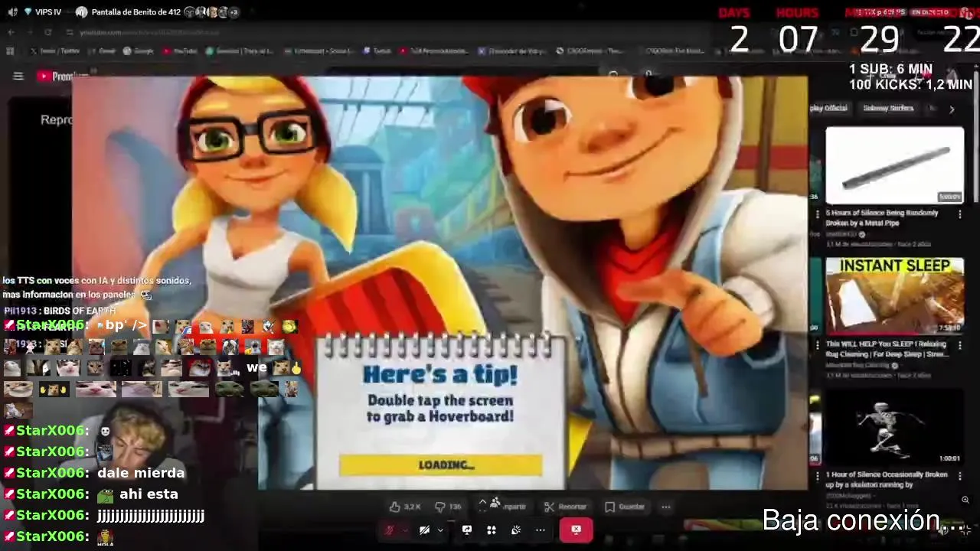Click the zoom magnifier icon above Baja conexión
This screenshot has width=980, height=551.
(x=965, y=500)
